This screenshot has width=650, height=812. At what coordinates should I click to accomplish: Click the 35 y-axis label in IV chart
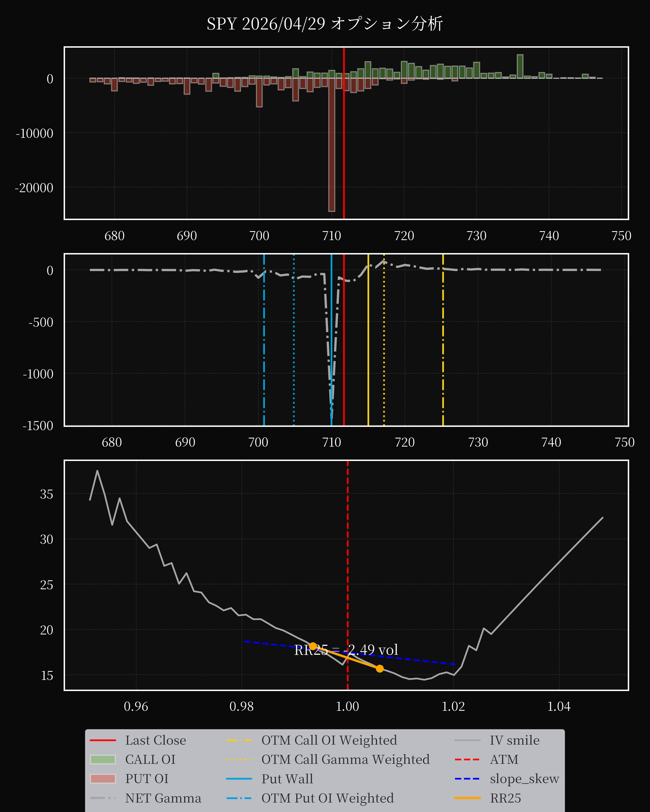[x=47, y=494]
